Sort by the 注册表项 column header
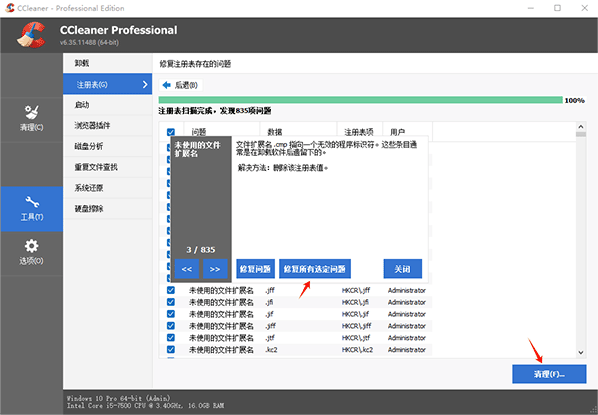The image size is (598, 415). coord(360,132)
